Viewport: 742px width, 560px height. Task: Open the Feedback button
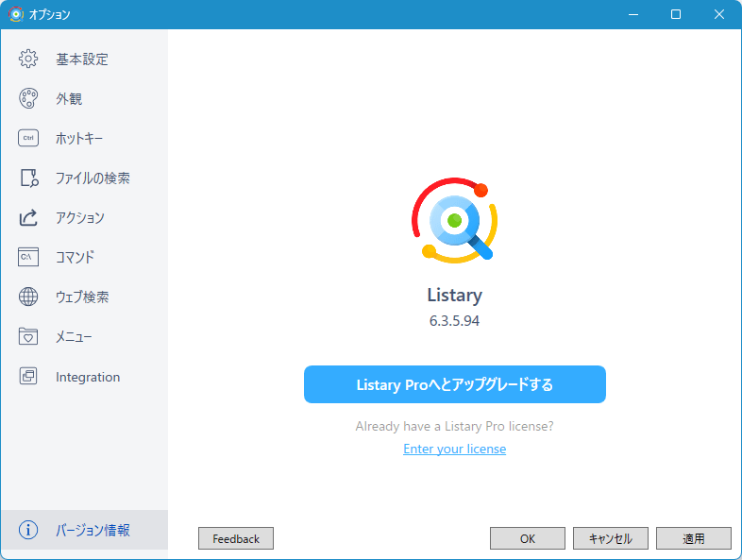click(236, 538)
